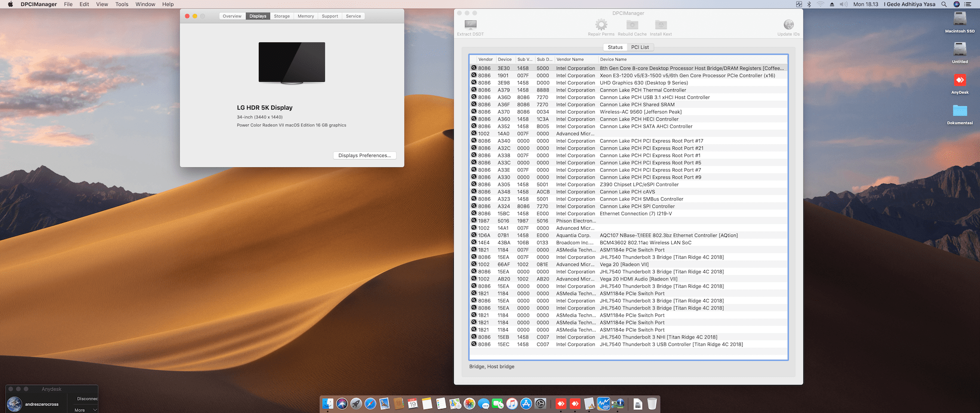Sort the list by Vendor Name column header
This screenshot has width=980, height=413.
point(570,60)
